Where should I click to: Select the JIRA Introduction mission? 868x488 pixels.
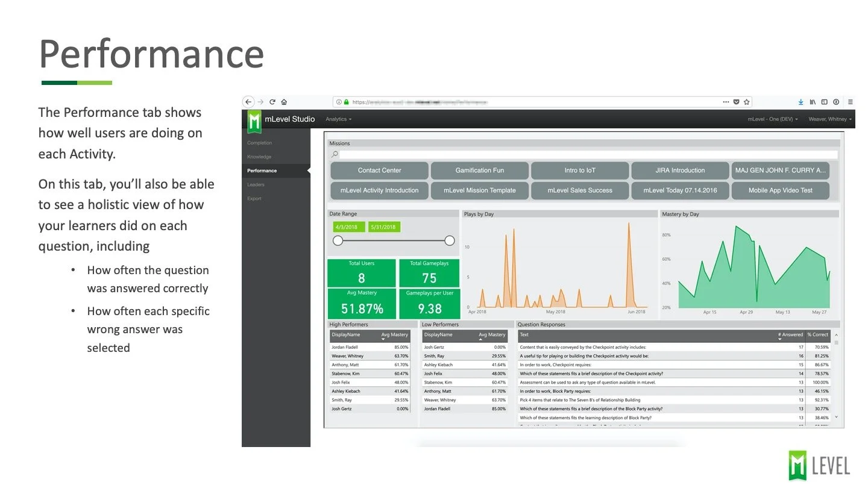680,170
